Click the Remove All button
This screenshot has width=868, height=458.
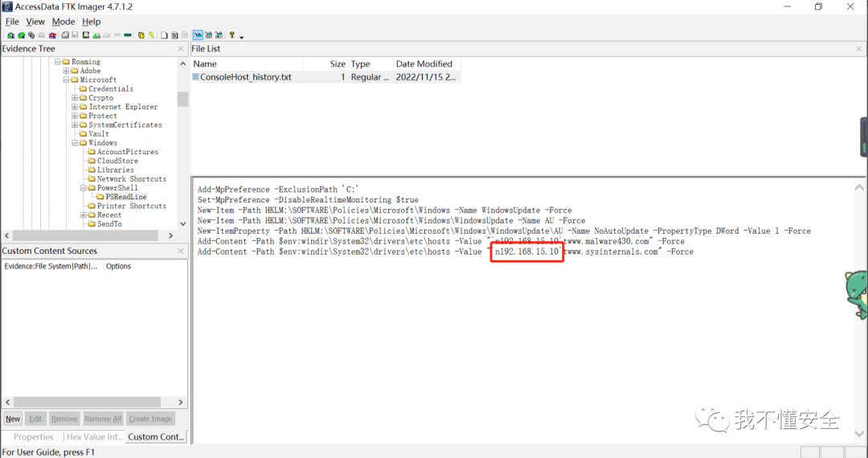point(103,419)
